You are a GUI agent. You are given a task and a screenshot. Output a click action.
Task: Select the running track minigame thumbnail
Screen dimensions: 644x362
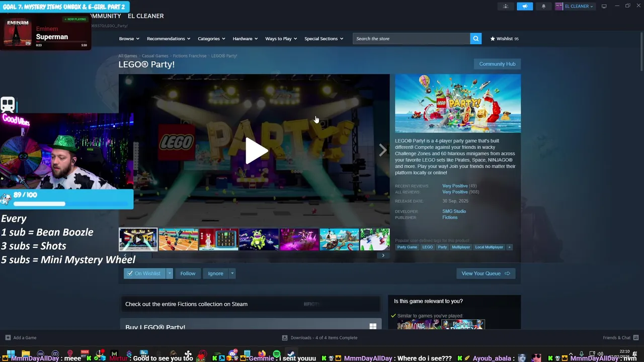(x=178, y=239)
